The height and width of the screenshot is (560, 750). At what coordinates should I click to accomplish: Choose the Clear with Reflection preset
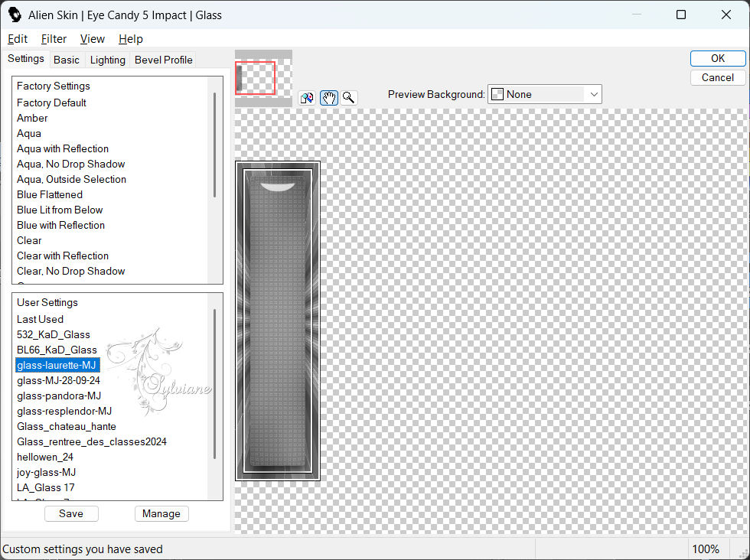[x=63, y=256]
